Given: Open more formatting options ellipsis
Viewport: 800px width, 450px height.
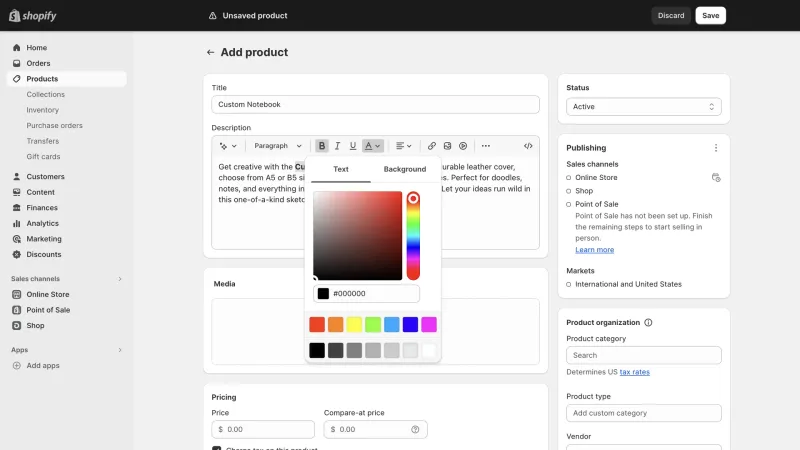Looking at the screenshot, I should [486, 146].
